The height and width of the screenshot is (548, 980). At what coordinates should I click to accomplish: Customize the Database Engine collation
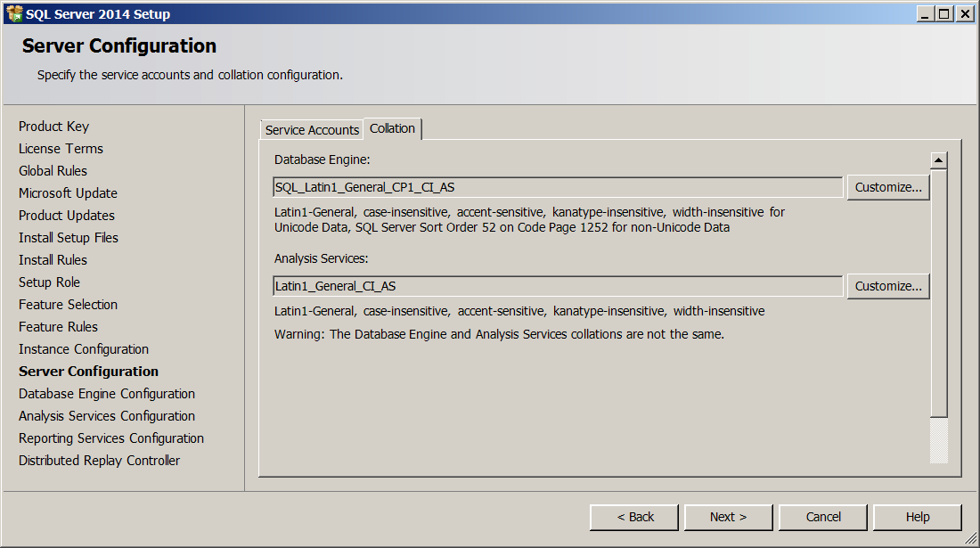887,187
